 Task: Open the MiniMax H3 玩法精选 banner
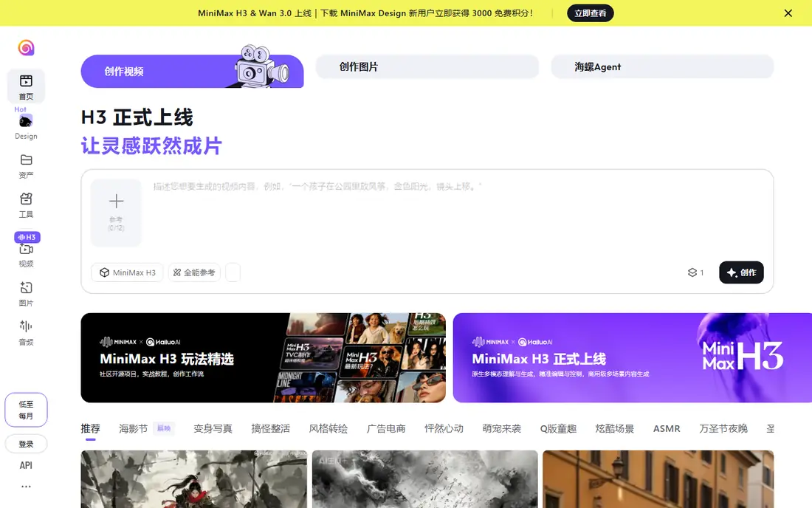pos(263,358)
